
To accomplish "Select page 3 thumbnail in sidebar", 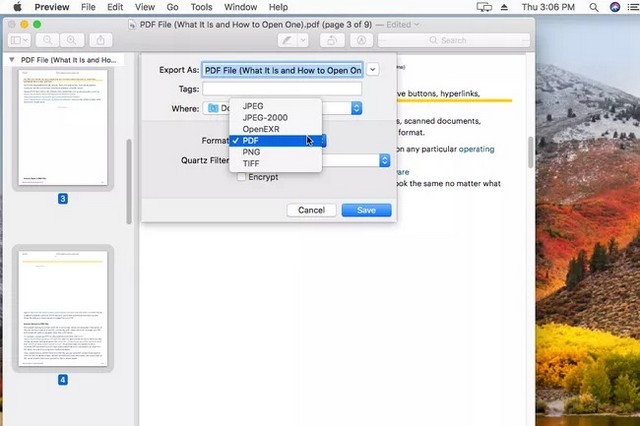I will coord(63,127).
